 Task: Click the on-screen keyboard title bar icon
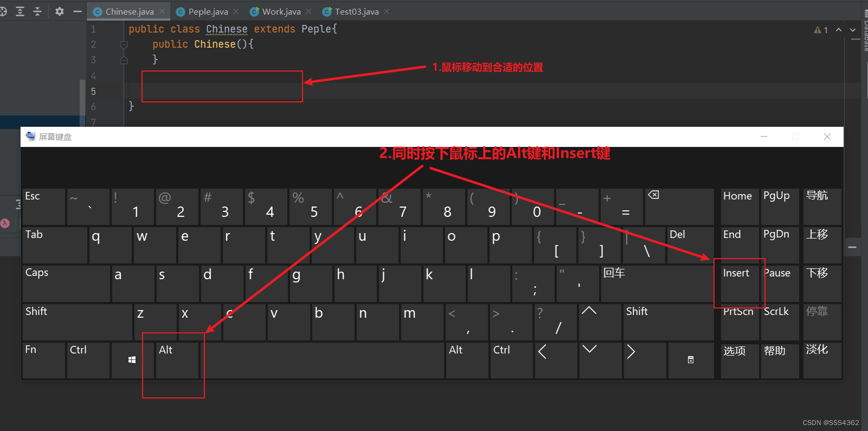(x=30, y=137)
